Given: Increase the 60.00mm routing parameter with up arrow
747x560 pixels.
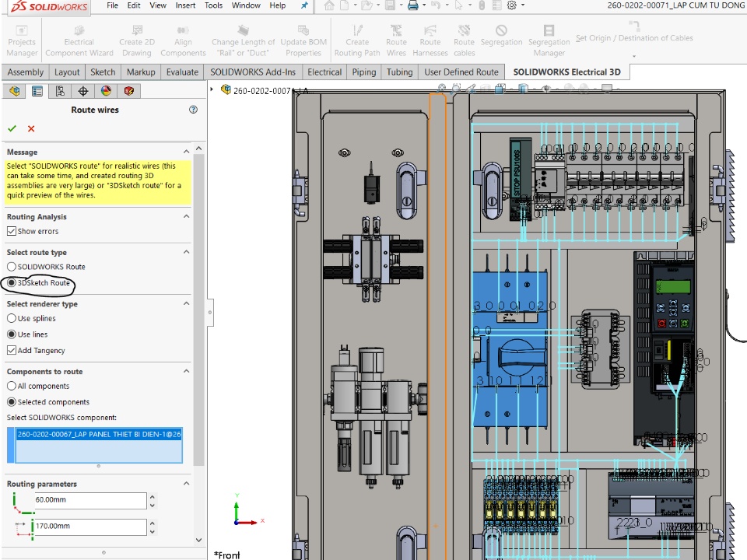Looking at the screenshot, I should tap(152, 497).
